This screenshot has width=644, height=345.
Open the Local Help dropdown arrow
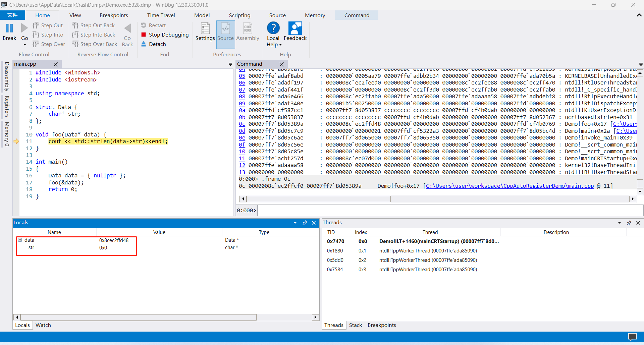[x=280, y=45]
